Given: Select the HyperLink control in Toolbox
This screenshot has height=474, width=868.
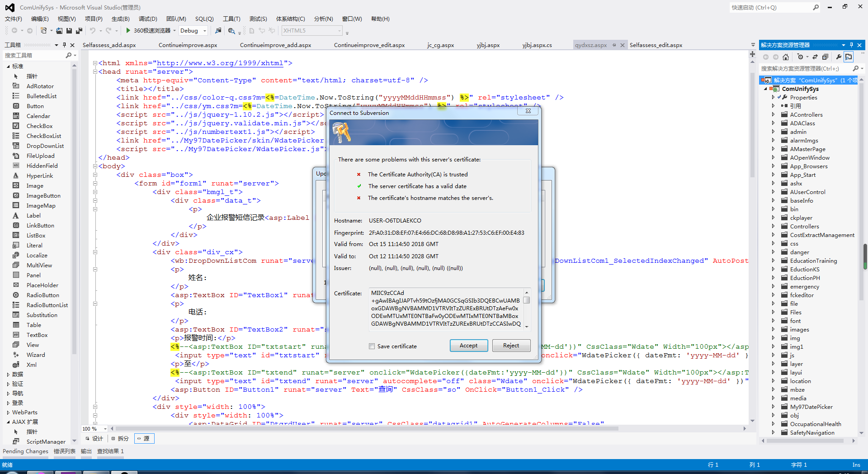Looking at the screenshot, I should [39, 175].
